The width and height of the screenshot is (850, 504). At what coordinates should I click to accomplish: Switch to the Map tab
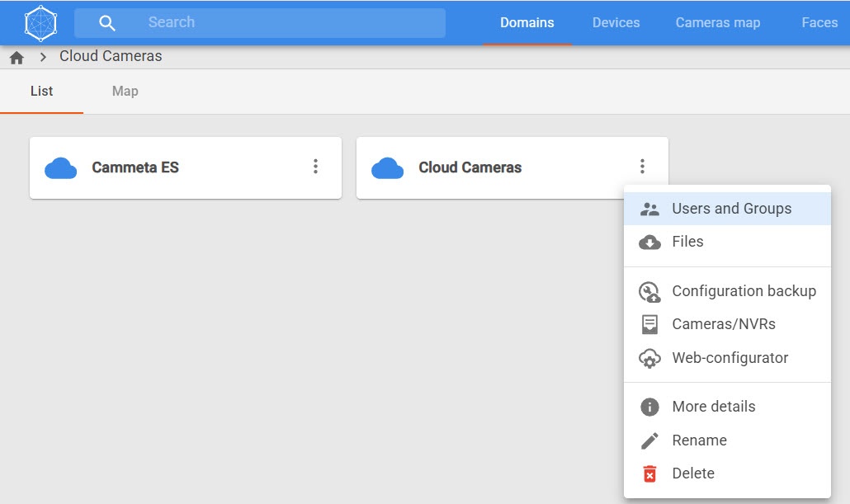(x=125, y=92)
